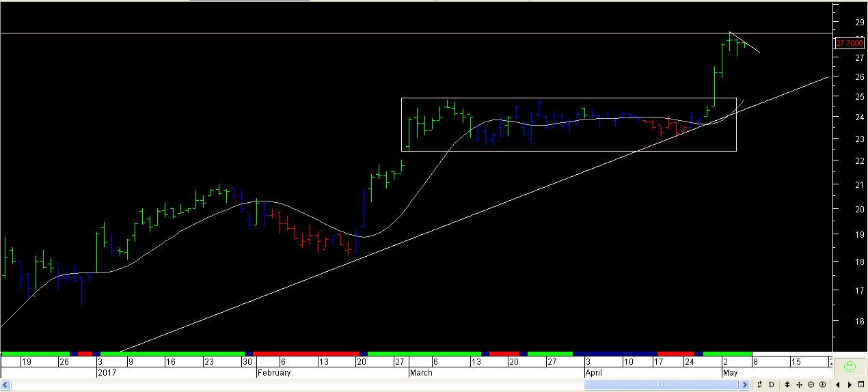Viewport: 868px width, 392px height.
Task: Click the vertical rescale double-arrow icon
Action: [787, 384]
